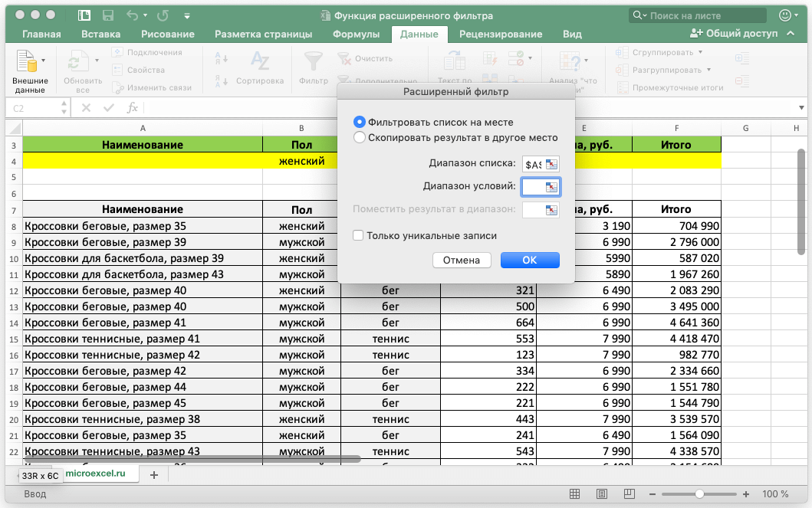Image resolution: width=812 pixels, height=508 pixels.
Task: Click the Edit links (Изменить связи) icon
Action: point(118,87)
